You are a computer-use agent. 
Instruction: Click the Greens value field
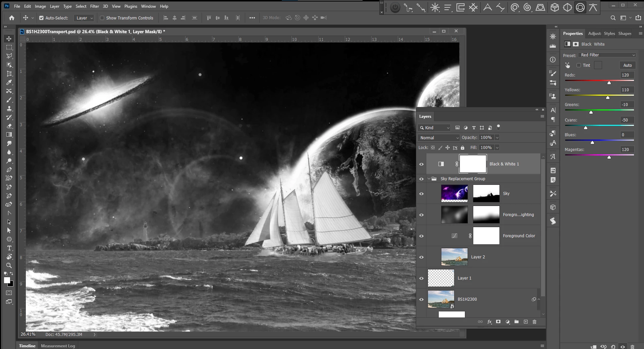coord(627,105)
